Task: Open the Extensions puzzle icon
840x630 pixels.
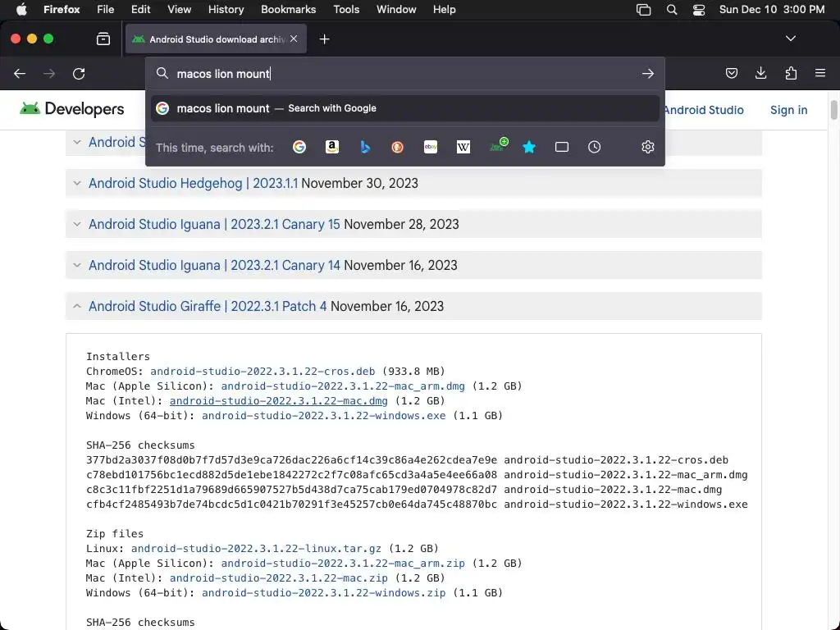Action: click(x=791, y=73)
